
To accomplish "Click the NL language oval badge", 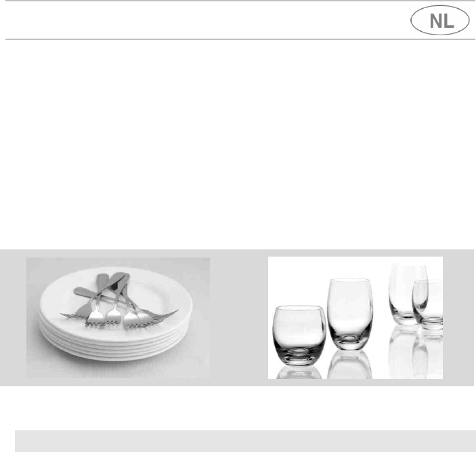I will [440, 20].
